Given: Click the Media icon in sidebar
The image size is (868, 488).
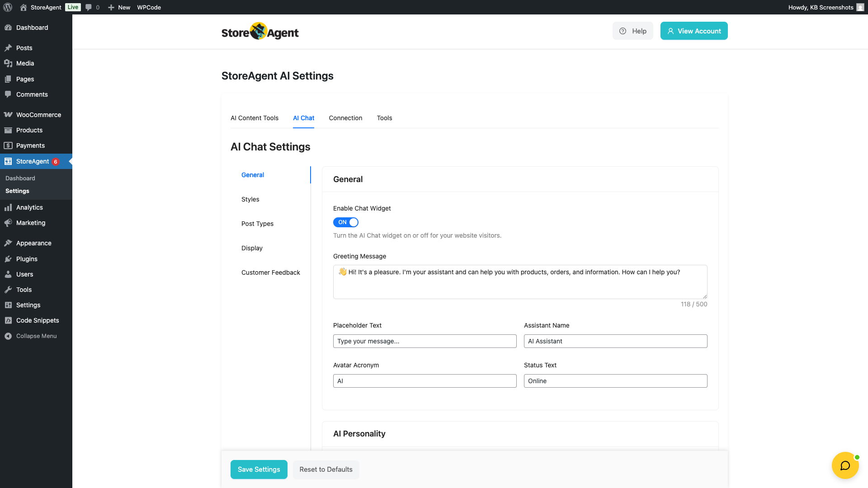Looking at the screenshot, I should click(8, 63).
